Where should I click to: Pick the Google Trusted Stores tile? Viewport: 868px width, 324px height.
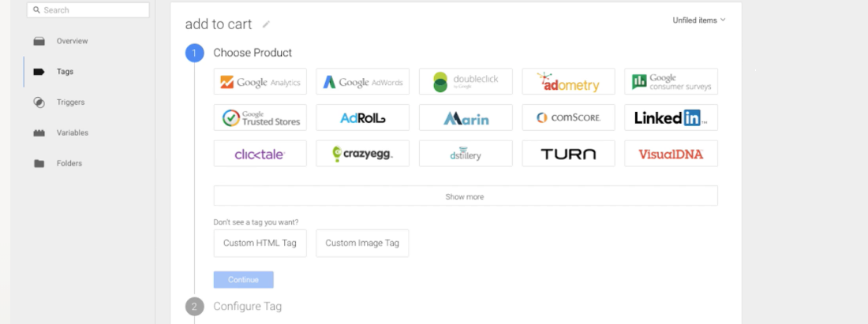[260, 117]
